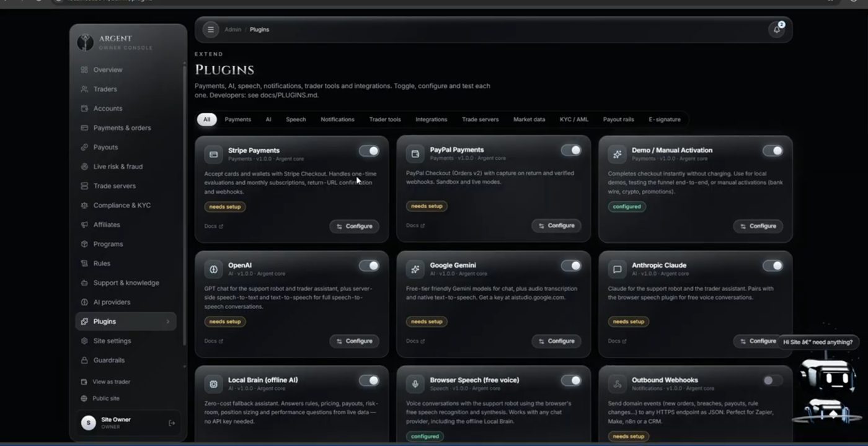The height and width of the screenshot is (446, 868).
Task: Select the Payments filter tab
Action: pyautogui.click(x=237, y=120)
